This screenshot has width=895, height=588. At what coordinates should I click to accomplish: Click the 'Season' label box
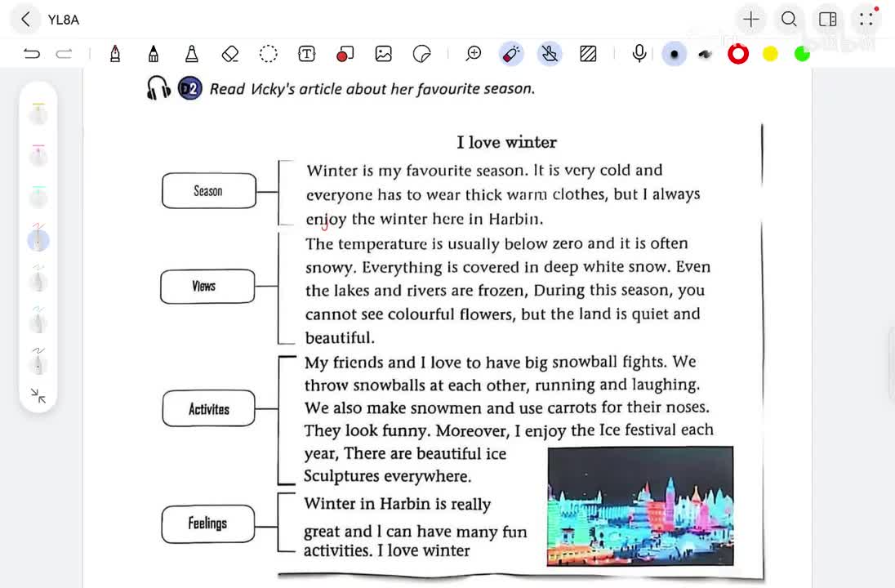pos(209,190)
